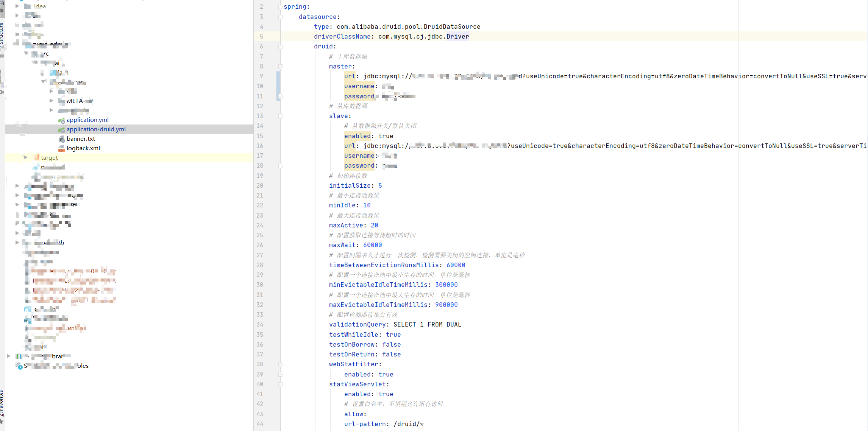Click the Spring config icon beside application.yml
The height and width of the screenshot is (431, 868).
(61, 120)
